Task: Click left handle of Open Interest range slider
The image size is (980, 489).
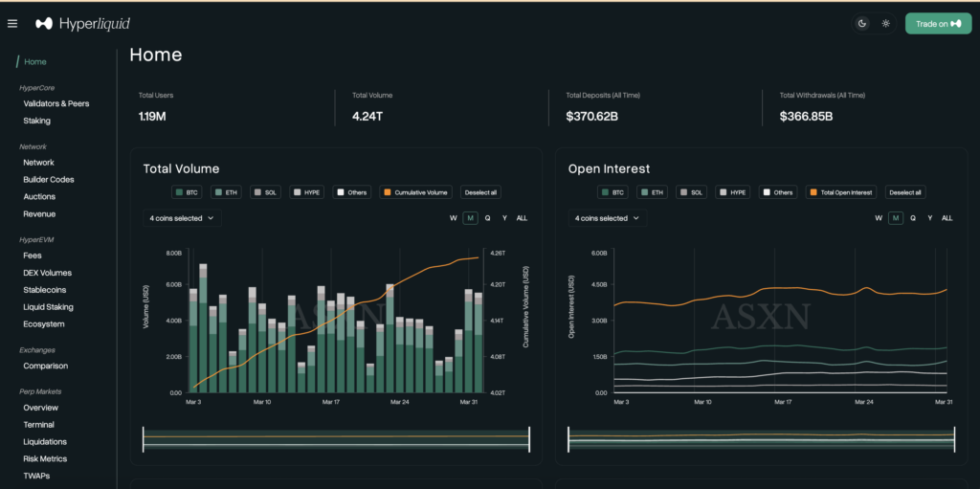Action: pos(568,439)
